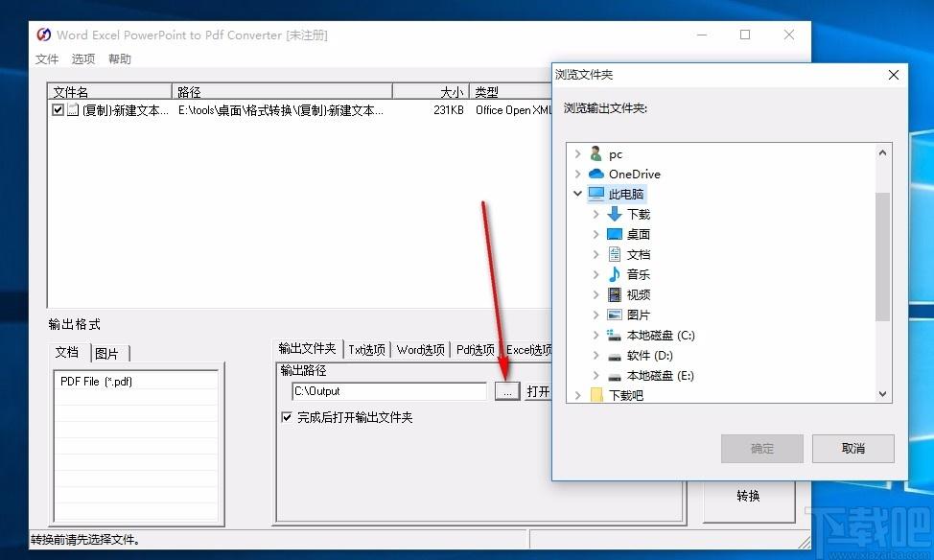Click the 路径 column header
Screen dimensions: 934x560
282,92
